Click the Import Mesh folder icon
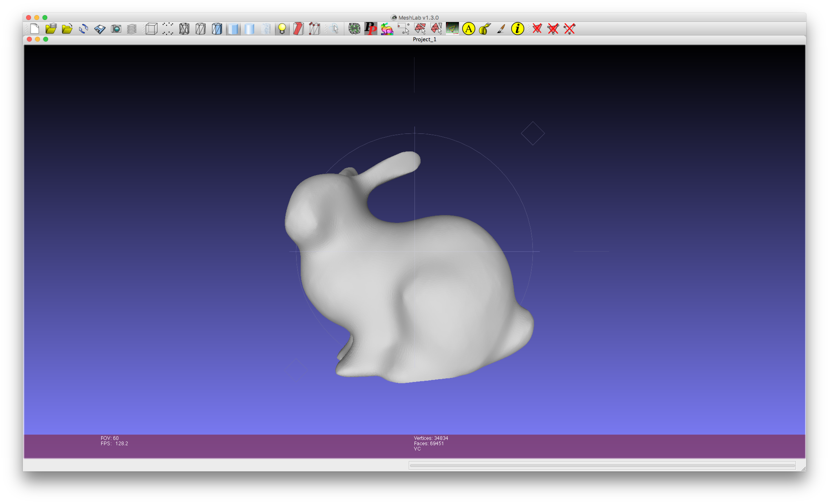Viewport: 829px width, 504px height. 67,29
